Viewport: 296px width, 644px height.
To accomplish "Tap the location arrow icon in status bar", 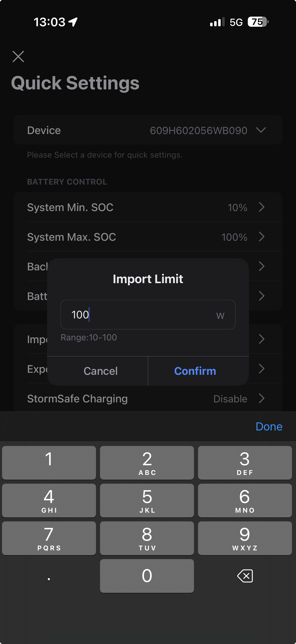I will tap(73, 22).
